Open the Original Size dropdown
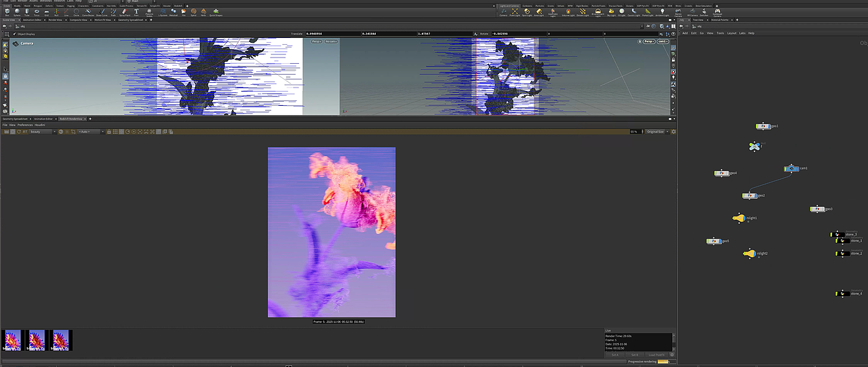 coord(658,132)
